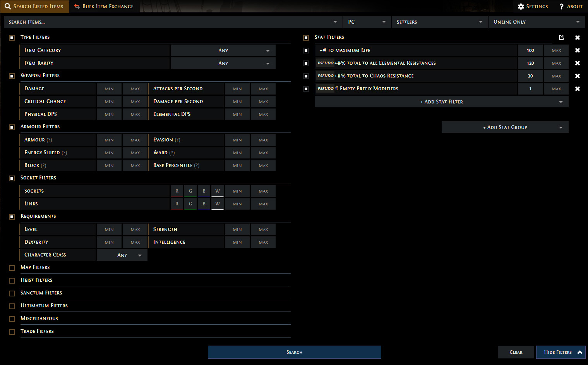588x365 pixels.
Task: Select the red socket color in Links row
Action: [177, 204]
